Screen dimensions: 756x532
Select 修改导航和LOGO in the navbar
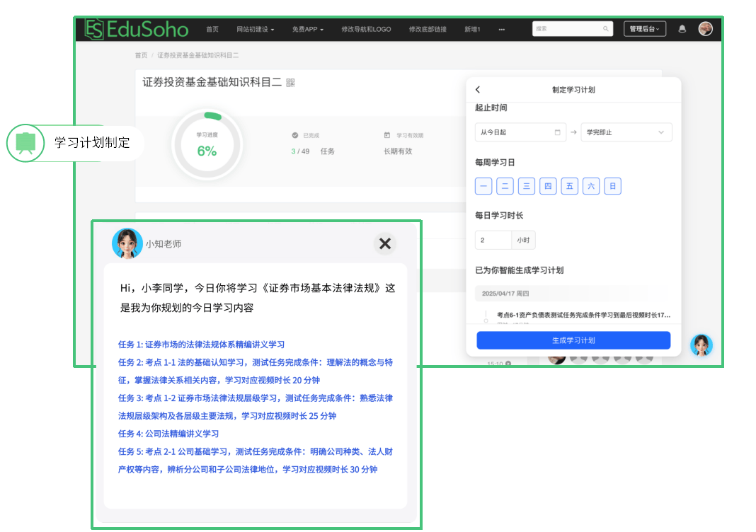pyautogui.click(x=366, y=29)
